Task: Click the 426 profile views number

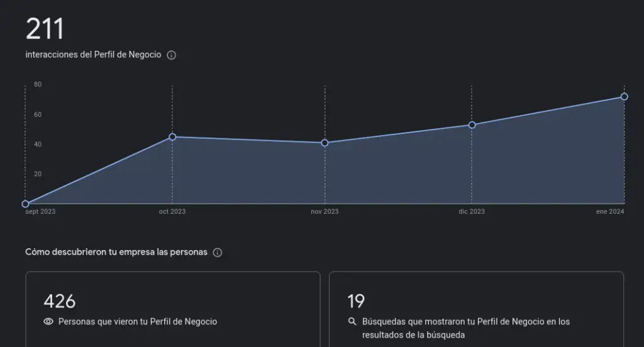Action: tap(60, 301)
